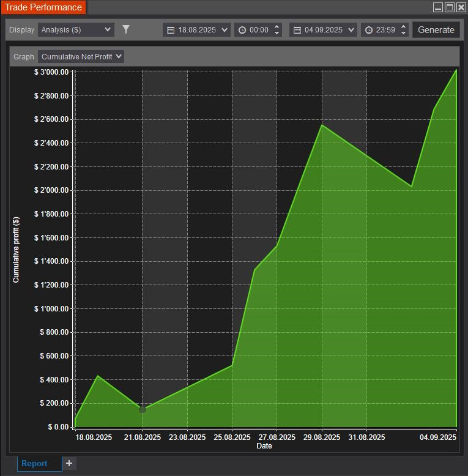Click the $ 1'000.00 axis label
Viewport: 468px width, 476px height.
coord(51,308)
